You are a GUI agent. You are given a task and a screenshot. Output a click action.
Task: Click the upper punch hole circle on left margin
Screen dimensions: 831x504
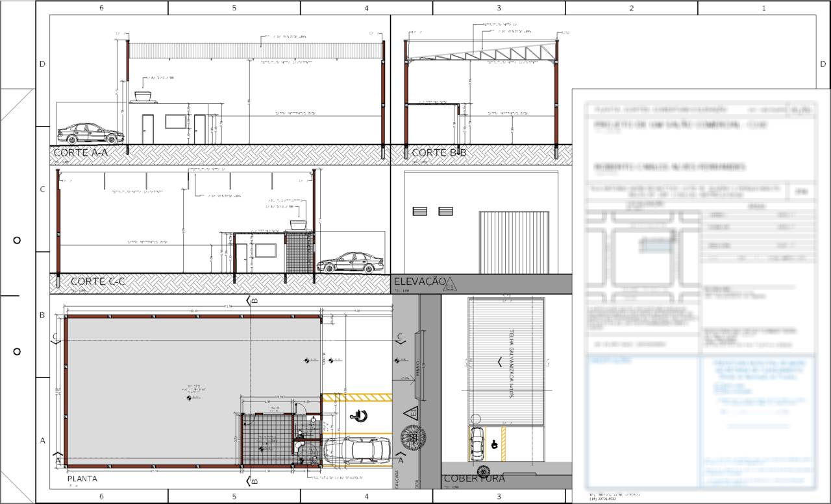tap(17, 241)
